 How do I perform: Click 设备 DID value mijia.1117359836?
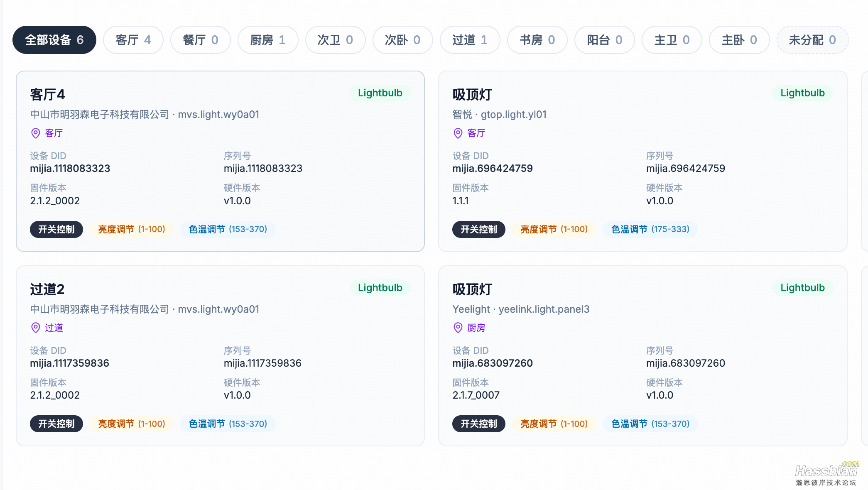[x=70, y=363]
